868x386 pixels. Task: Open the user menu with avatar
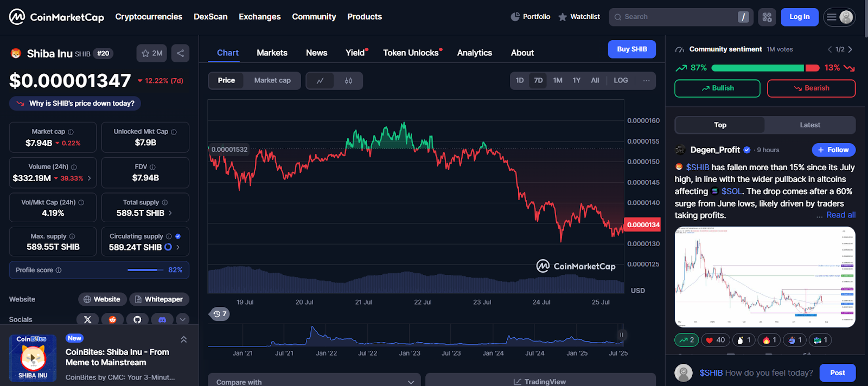point(839,17)
